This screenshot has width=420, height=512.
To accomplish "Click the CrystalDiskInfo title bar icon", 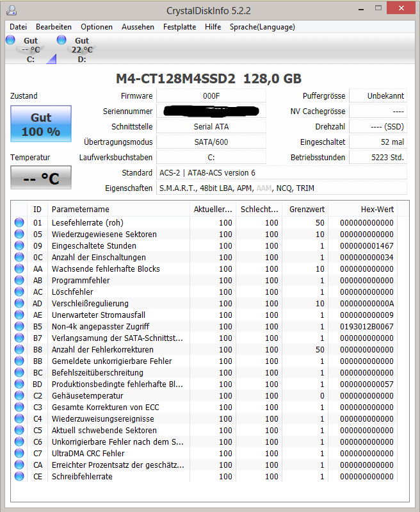I will (12, 10).
